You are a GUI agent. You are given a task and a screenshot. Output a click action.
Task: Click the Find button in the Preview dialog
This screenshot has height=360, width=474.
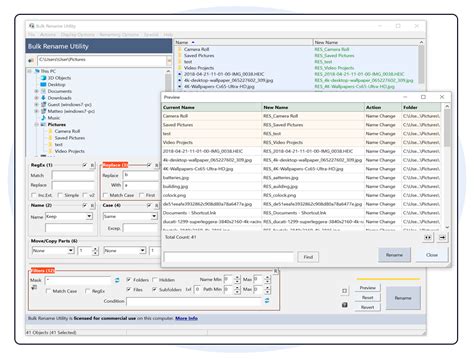308,257
